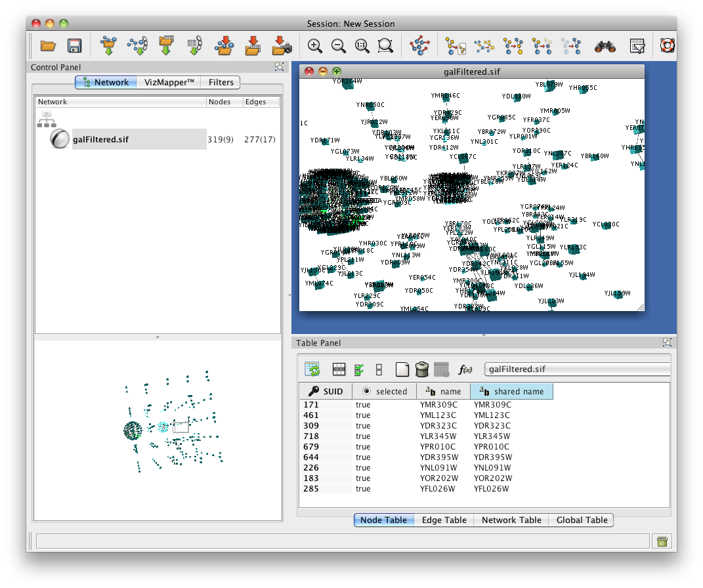Zoom in with the plus magnifier icon

(315, 46)
